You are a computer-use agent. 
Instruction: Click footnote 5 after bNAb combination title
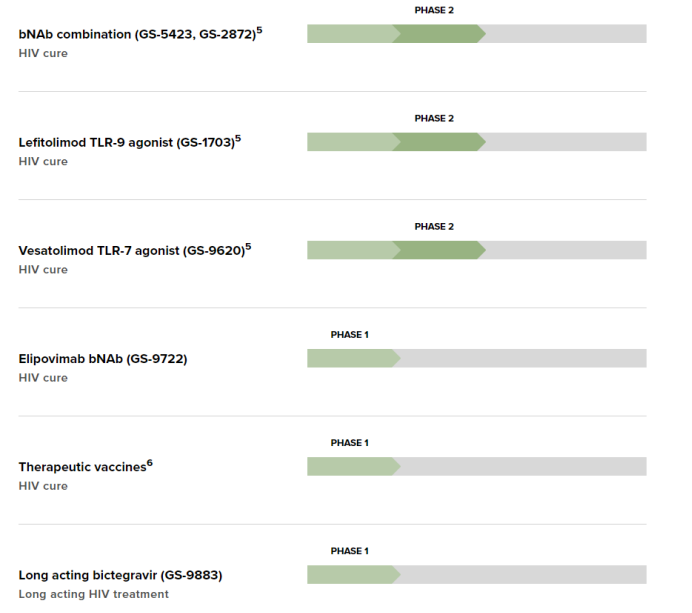[259, 30]
